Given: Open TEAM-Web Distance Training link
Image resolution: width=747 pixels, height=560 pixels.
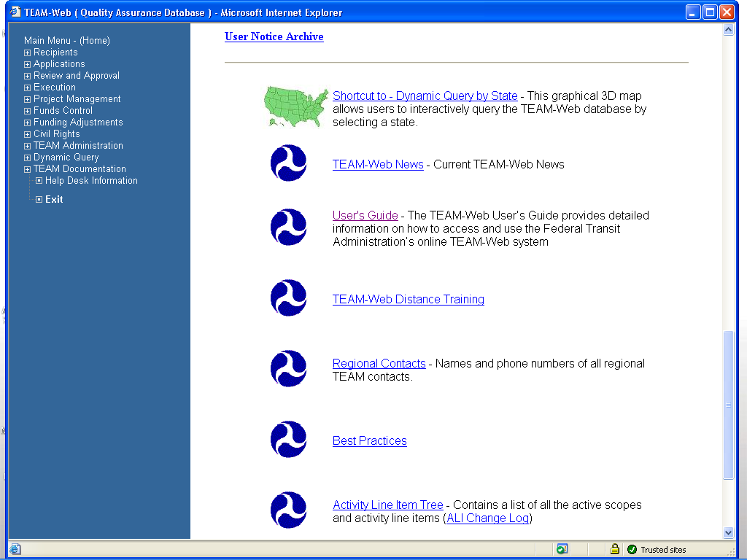Looking at the screenshot, I should 409,299.
